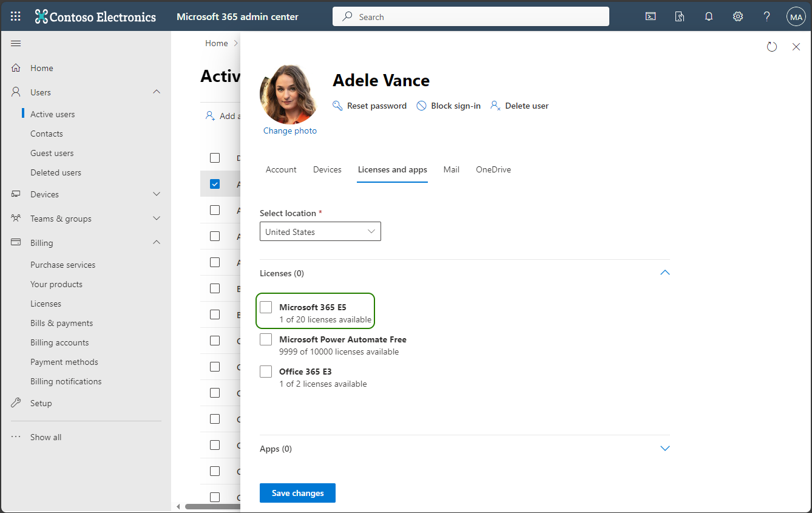Collapse the Users menu chevron
The image size is (812, 513).
157,92
